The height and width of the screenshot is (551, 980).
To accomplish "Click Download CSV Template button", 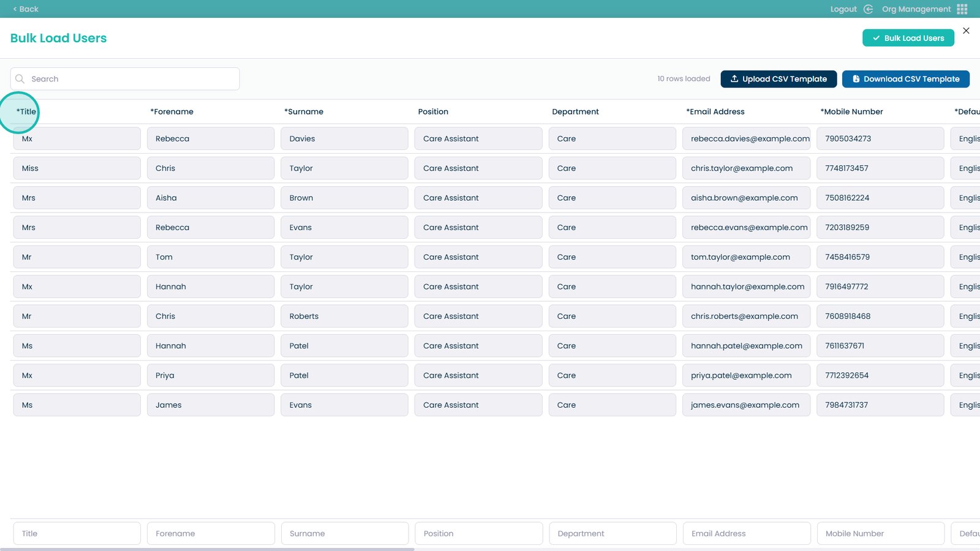I will [x=905, y=79].
